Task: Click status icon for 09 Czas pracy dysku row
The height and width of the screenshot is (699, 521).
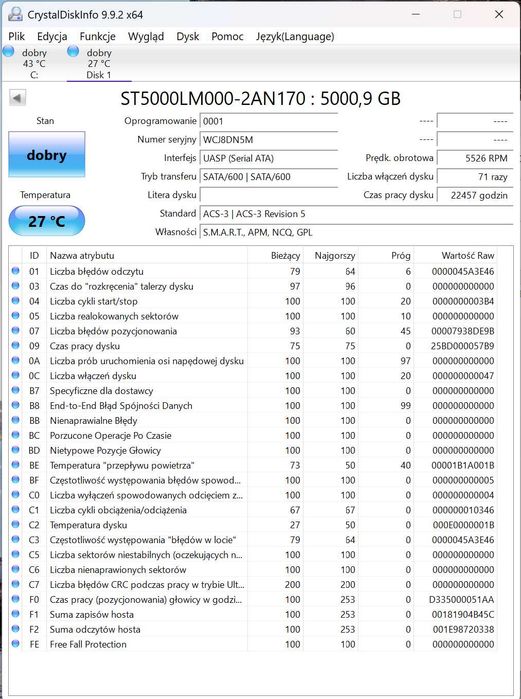Action: tap(16, 345)
